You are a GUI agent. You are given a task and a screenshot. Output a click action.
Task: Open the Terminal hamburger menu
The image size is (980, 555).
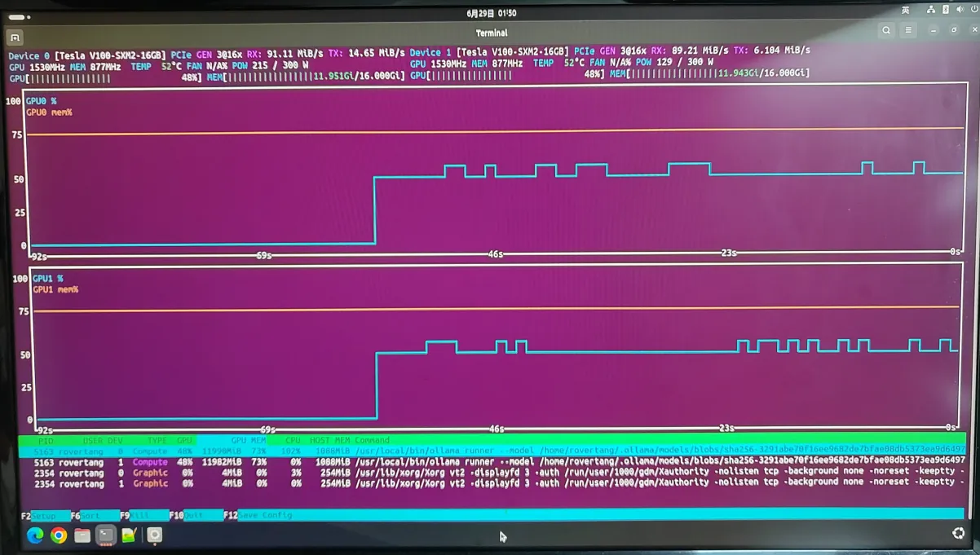point(908,31)
